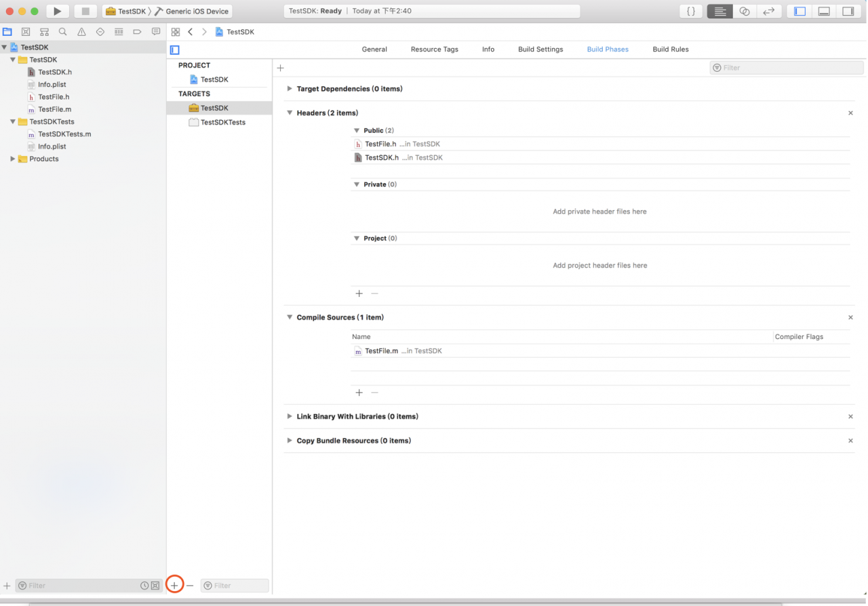Image resolution: width=868 pixels, height=606 pixels.
Task: Show only source-controlled files filter
Action: point(155,586)
